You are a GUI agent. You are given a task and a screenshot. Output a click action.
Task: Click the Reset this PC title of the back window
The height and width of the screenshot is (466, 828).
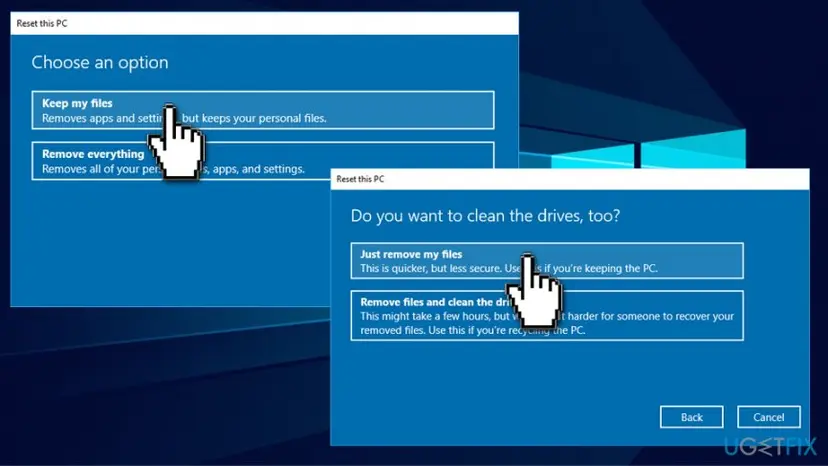(x=42, y=23)
